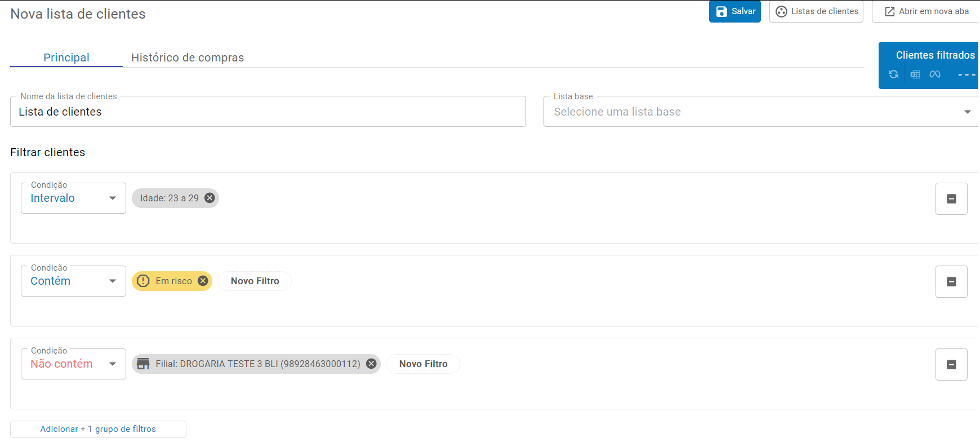The width and height of the screenshot is (980, 446).
Task: Click Excel export icon in Clientes filtrados
Action: point(915,74)
